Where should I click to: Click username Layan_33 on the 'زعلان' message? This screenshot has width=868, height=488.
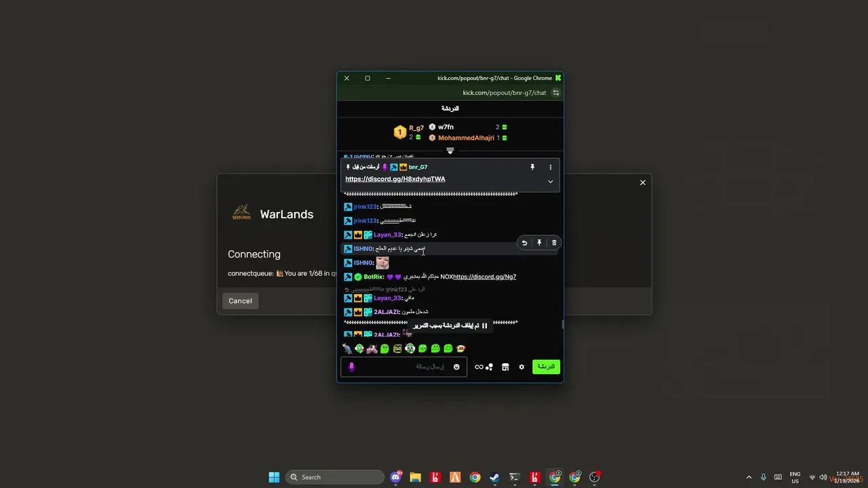387,235
